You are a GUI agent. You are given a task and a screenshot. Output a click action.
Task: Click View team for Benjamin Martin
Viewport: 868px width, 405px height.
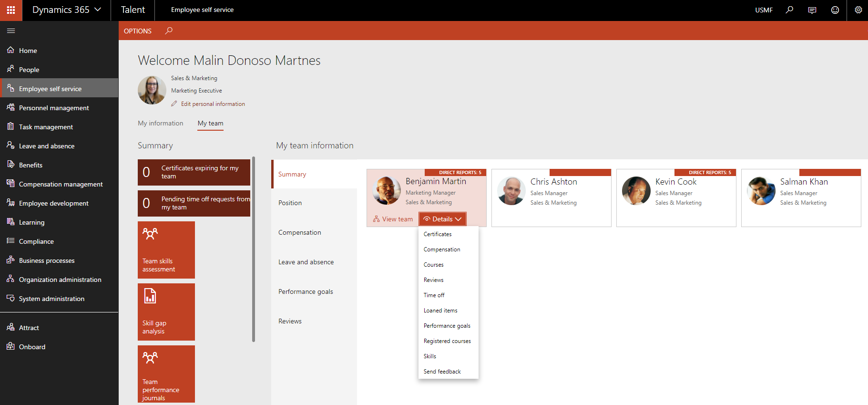tap(393, 219)
